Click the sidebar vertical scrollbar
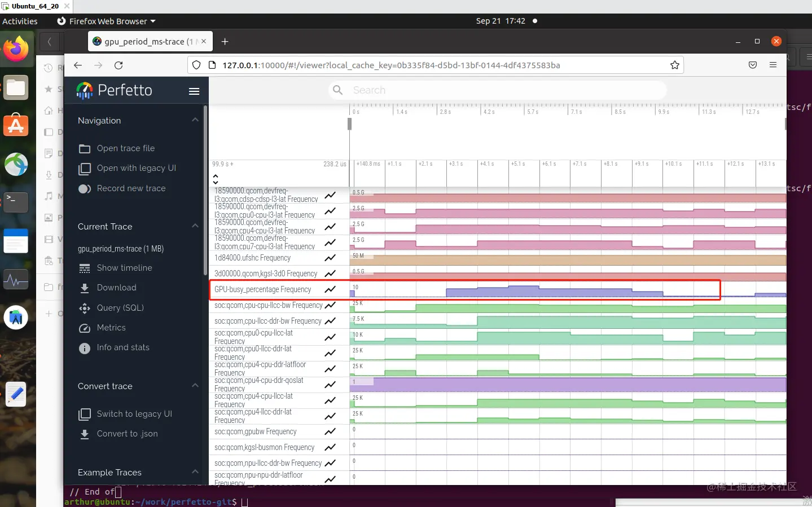 pos(205,191)
